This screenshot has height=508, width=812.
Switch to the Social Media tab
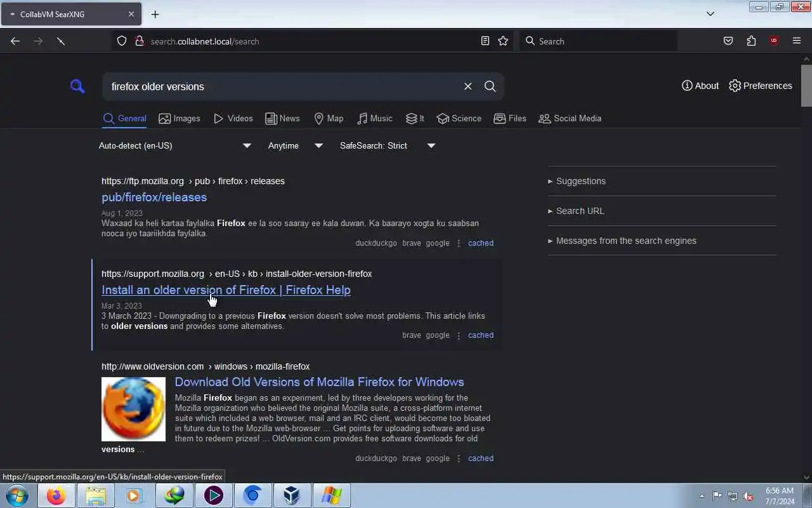tap(570, 118)
